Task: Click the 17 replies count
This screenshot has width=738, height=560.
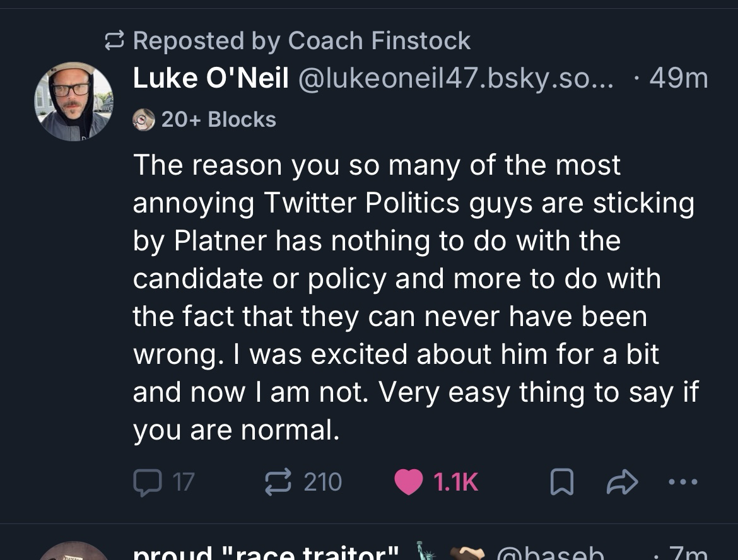Action: [183, 482]
